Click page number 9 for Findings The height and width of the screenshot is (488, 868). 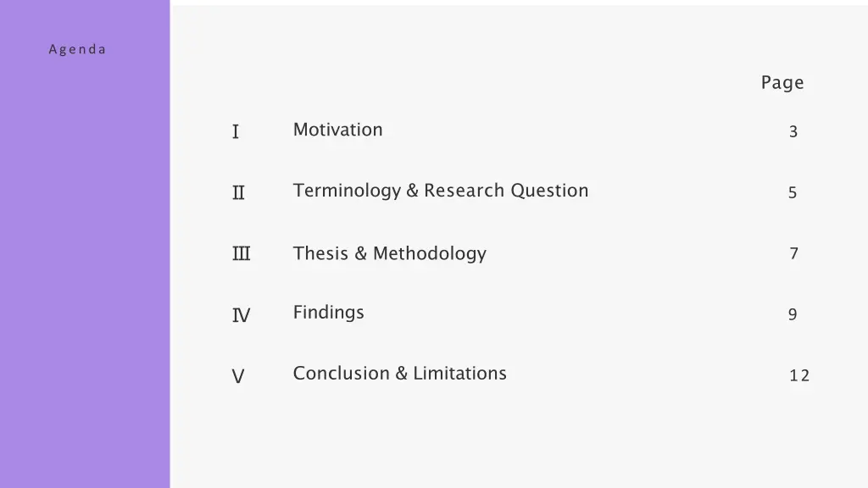(x=793, y=314)
